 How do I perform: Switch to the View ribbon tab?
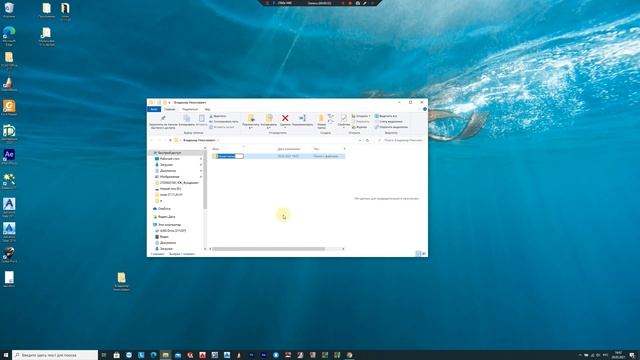click(207, 109)
